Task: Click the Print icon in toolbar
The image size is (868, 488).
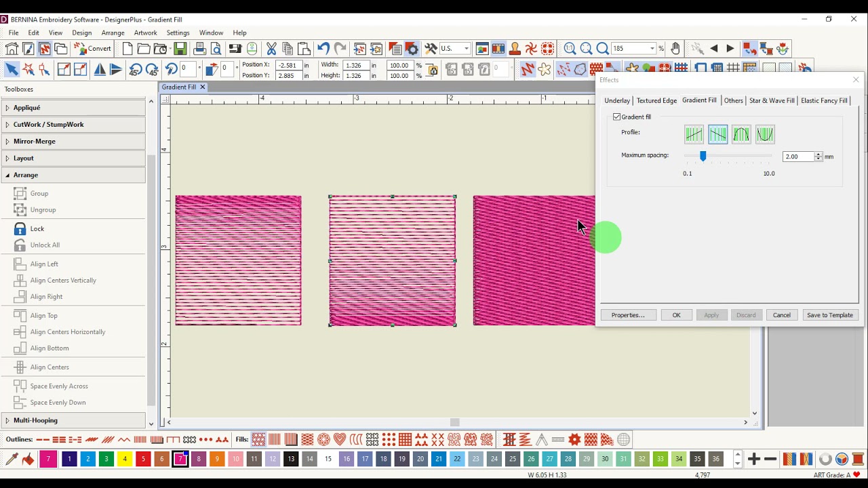Action: (199, 49)
